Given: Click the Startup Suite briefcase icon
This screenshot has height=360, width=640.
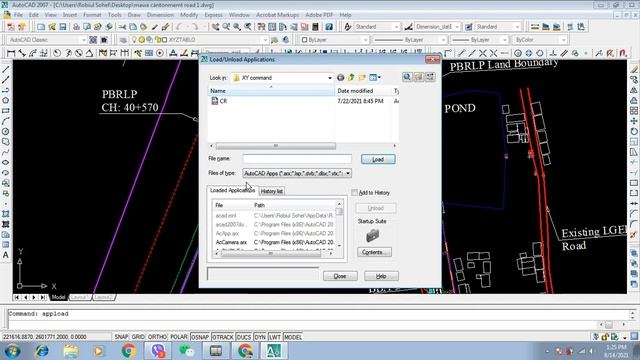Looking at the screenshot, I should (372, 235).
